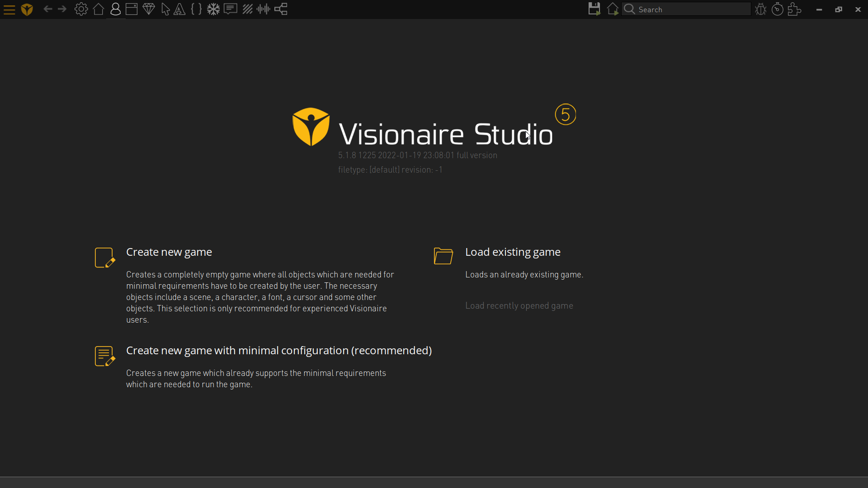The width and height of the screenshot is (868, 488).
Task: Click inside the Search input field
Action: tap(686, 9)
